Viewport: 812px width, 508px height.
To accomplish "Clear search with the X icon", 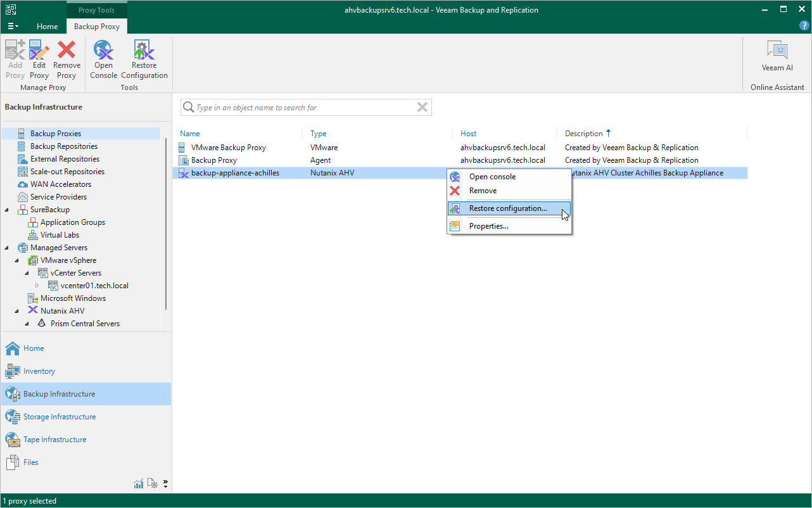I will point(422,108).
